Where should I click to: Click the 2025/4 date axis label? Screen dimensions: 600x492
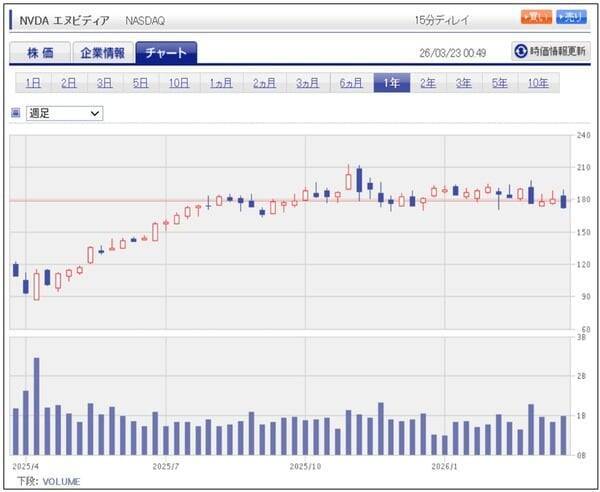click(25, 466)
